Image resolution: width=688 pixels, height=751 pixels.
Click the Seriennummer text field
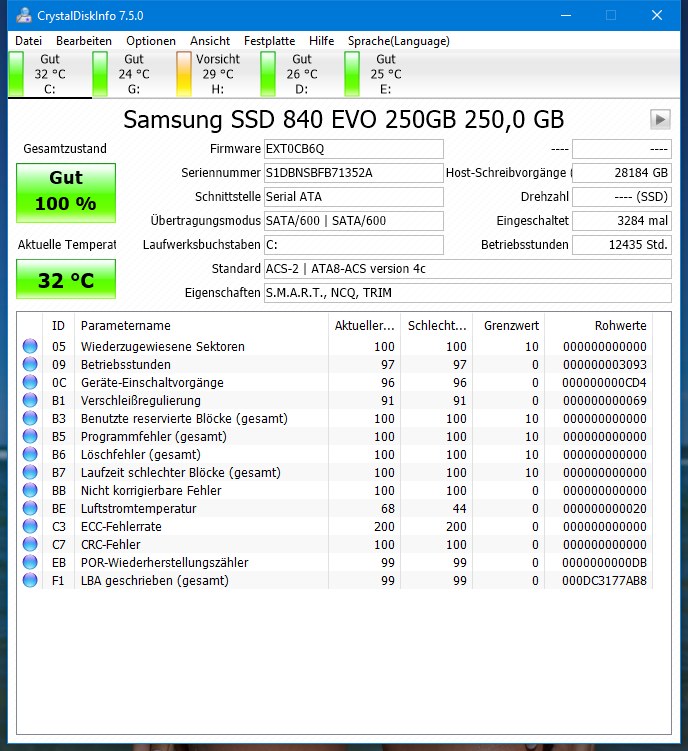tap(353, 172)
